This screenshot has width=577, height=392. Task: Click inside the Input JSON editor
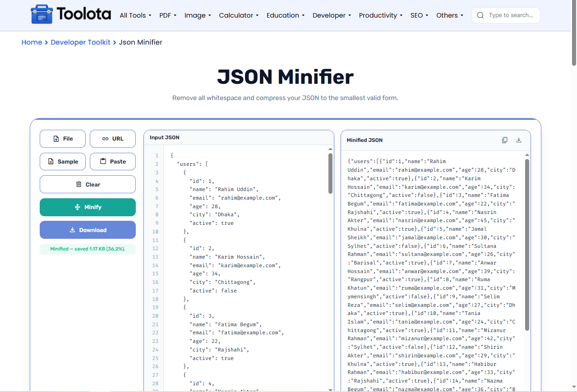pos(245,269)
